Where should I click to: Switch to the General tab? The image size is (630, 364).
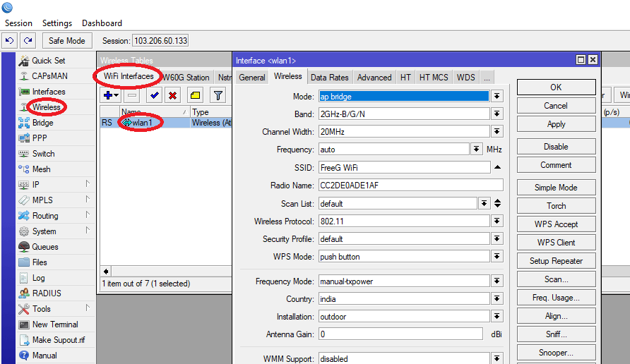[x=252, y=78]
